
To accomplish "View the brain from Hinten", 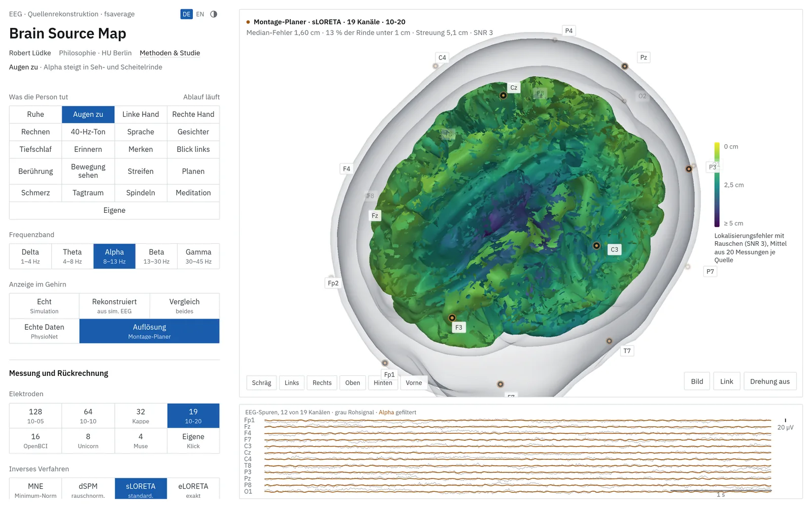I will [383, 383].
